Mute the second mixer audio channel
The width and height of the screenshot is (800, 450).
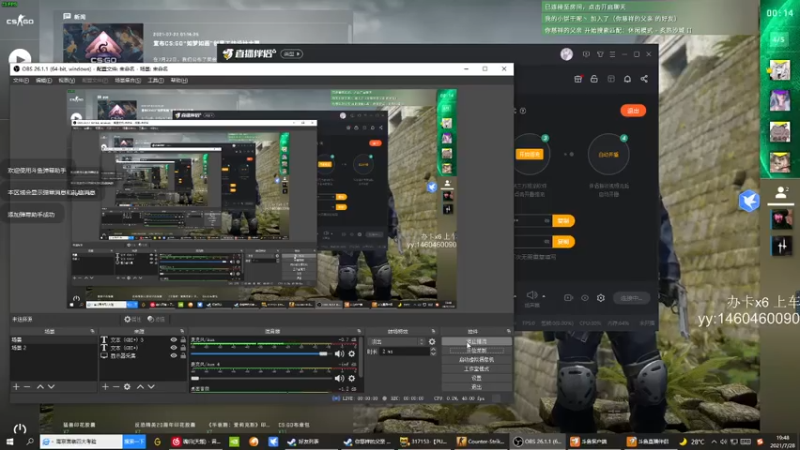point(339,378)
